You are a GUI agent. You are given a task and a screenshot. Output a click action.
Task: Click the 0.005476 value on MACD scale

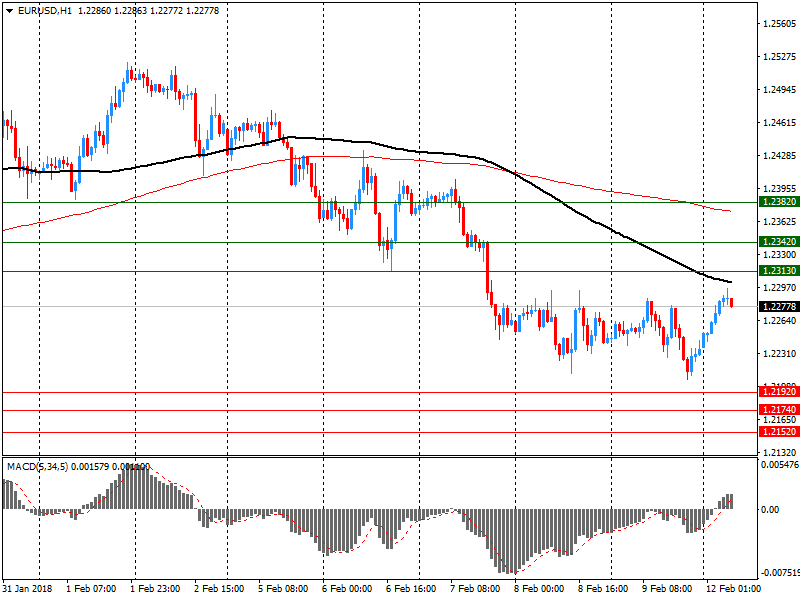(x=777, y=466)
